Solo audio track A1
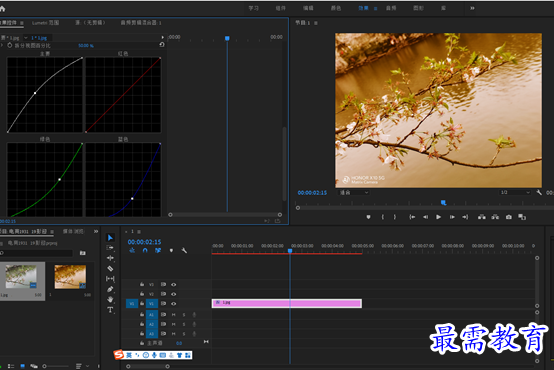The width and height of the screenshot is (554, 370). click(x=184, y=315)
